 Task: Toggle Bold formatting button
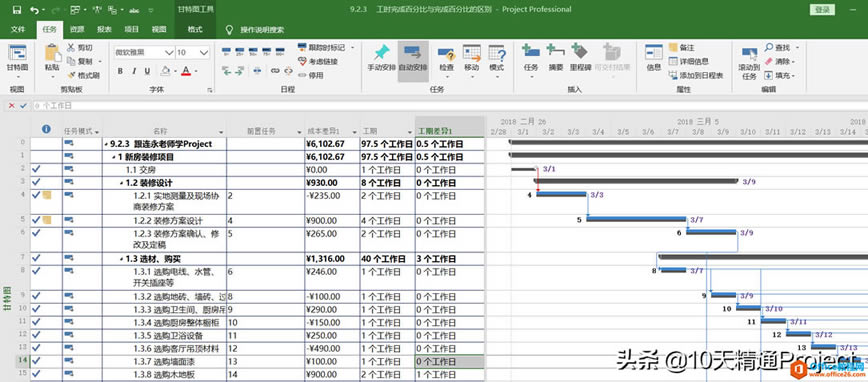[120, 71]
